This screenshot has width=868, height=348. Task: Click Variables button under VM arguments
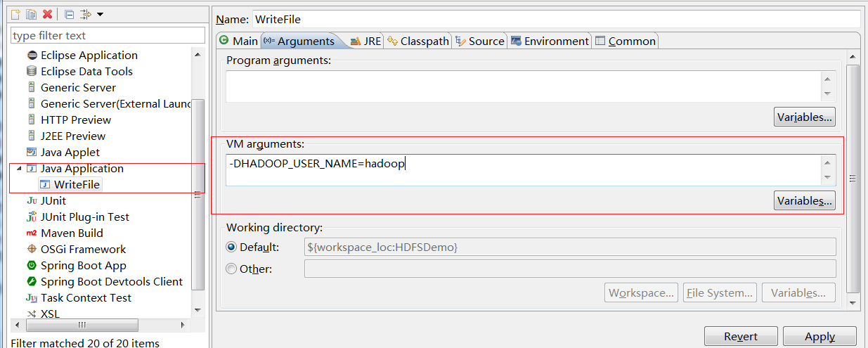tap(804, 201)
